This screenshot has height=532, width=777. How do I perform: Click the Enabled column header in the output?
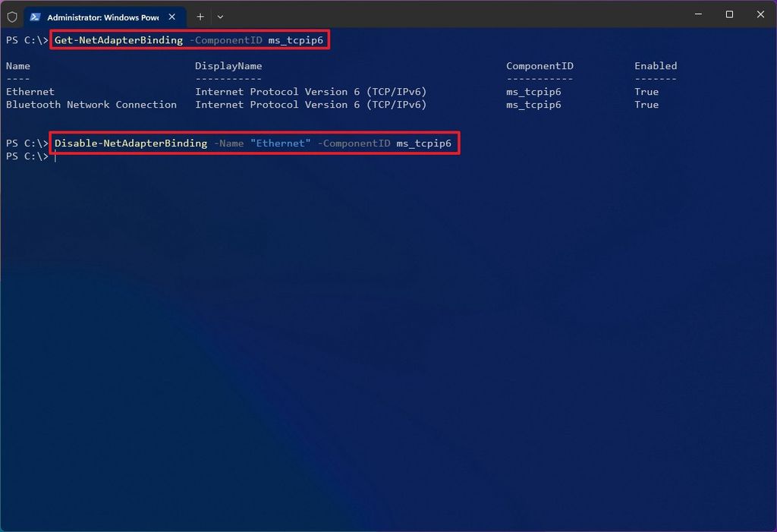[655, 65]
